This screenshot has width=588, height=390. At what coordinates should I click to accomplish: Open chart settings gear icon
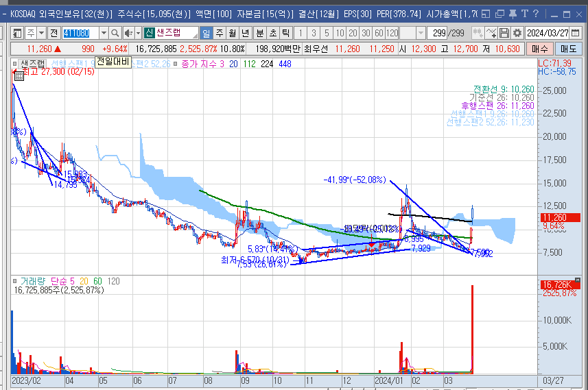517,34
